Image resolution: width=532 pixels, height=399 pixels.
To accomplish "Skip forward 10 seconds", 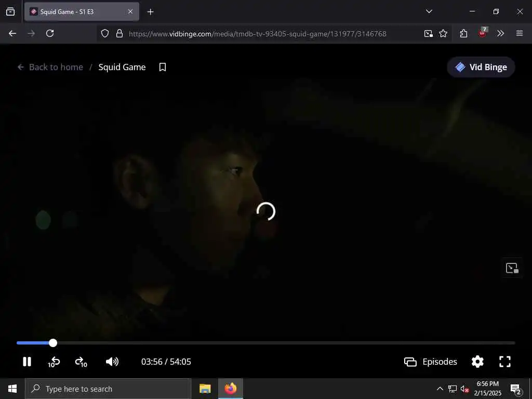I will [81, 362].
